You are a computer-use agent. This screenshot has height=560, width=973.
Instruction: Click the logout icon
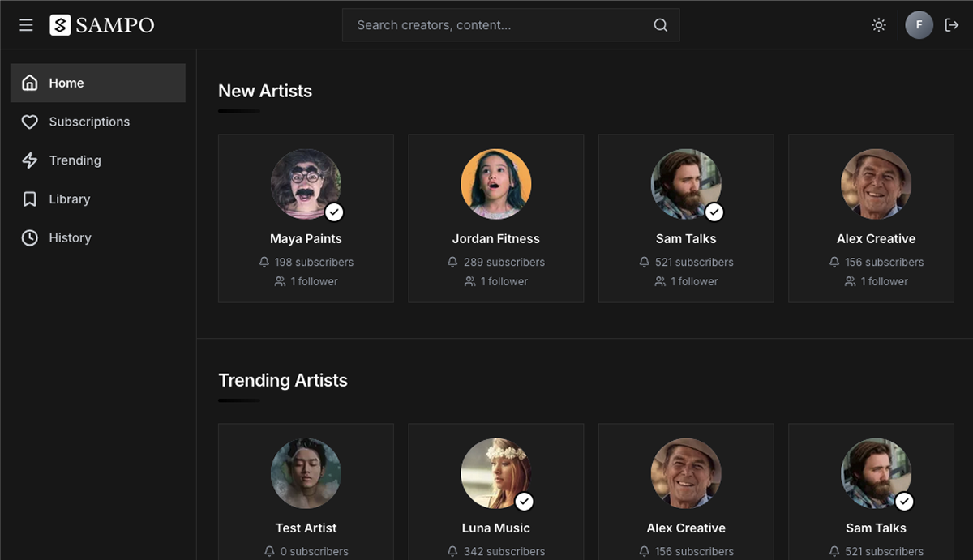tap(952, 25)
